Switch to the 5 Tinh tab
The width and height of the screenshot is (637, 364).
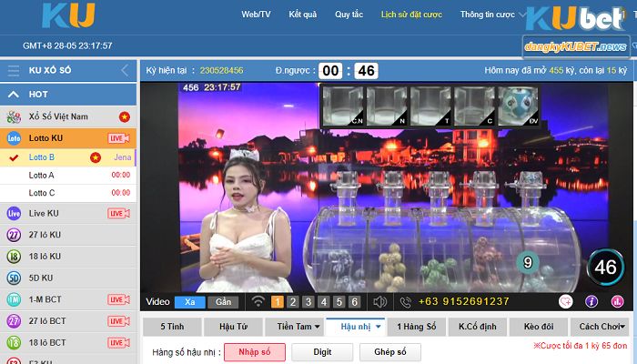pos(172,327)
